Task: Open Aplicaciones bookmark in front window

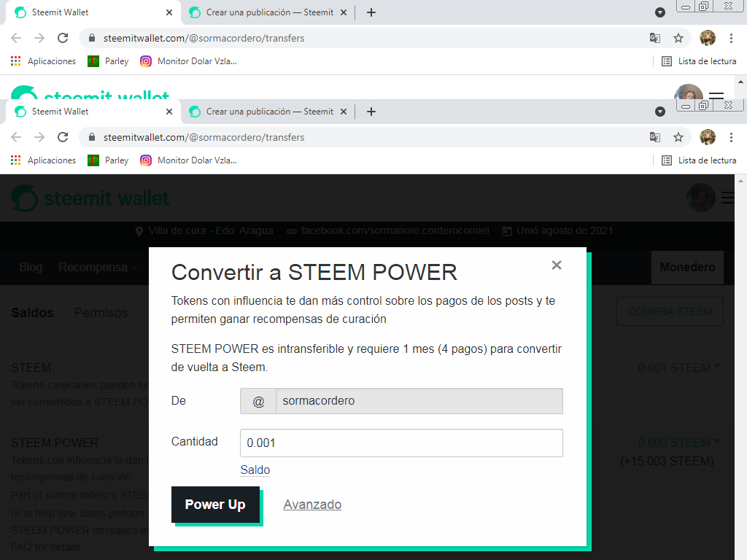Action: click(43, 160)
